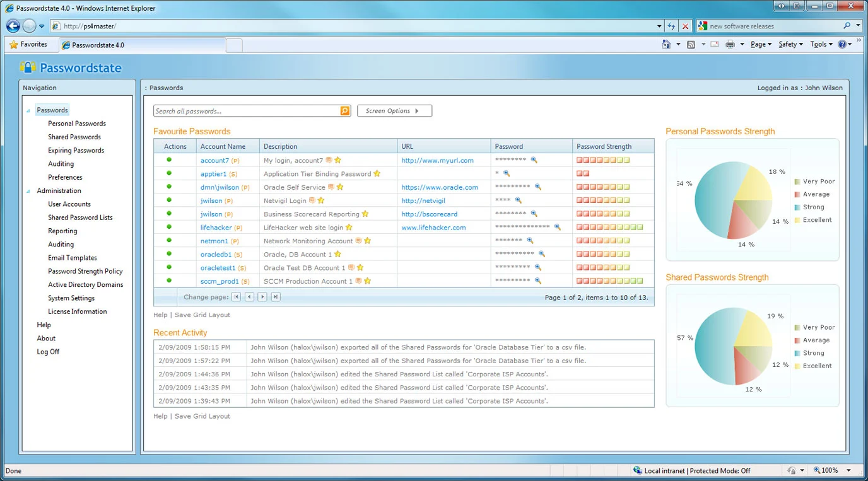Reveal password magnifier in lifehacker row
This screenshot has height=481, width=868.
pos(557,227)
